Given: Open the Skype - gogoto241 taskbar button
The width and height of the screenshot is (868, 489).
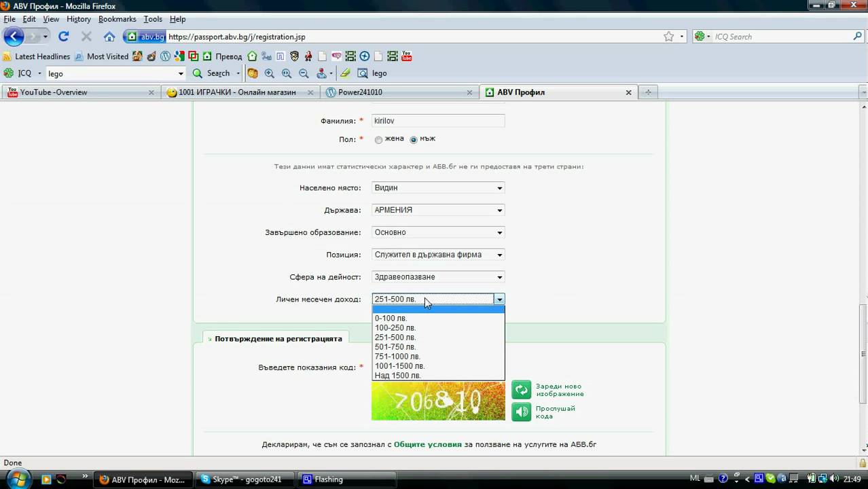Looking at the screenshot, I should point(247,479).
